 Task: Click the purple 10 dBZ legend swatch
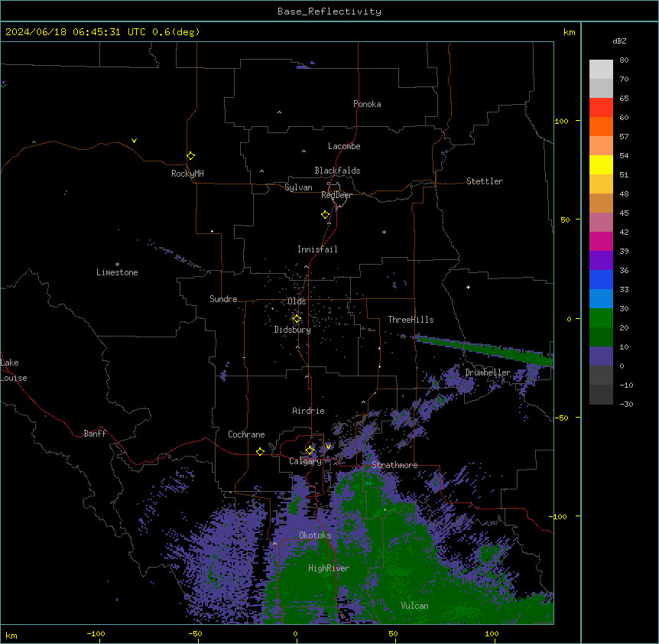(x=601, y=356)
